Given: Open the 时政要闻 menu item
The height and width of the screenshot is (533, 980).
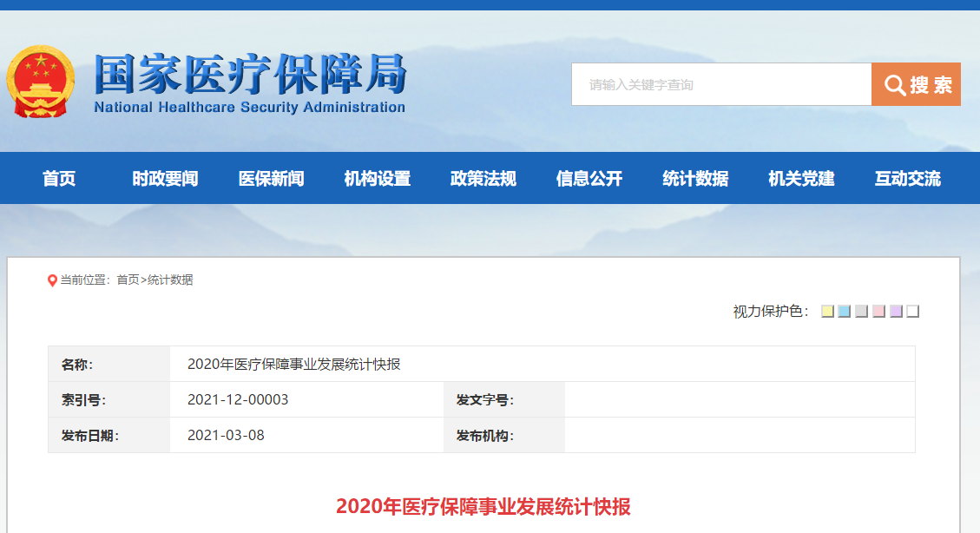Looking at the screenshot, I should coord(165,179).
